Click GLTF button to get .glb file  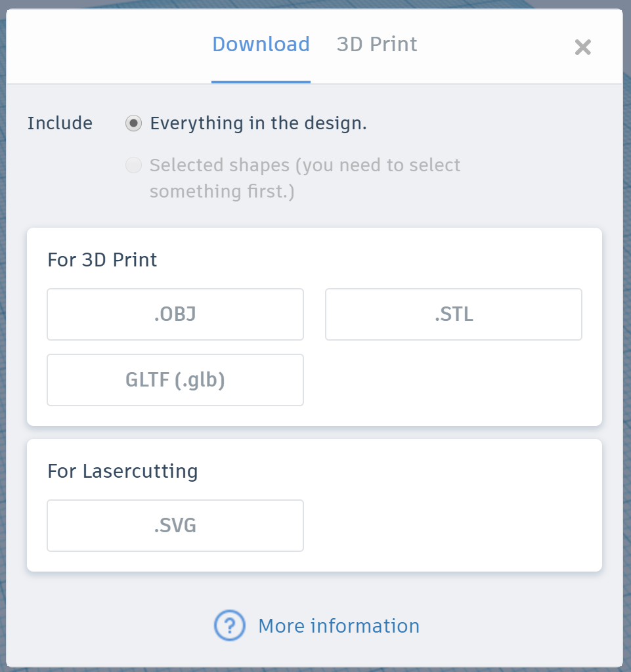pos(175,380)
